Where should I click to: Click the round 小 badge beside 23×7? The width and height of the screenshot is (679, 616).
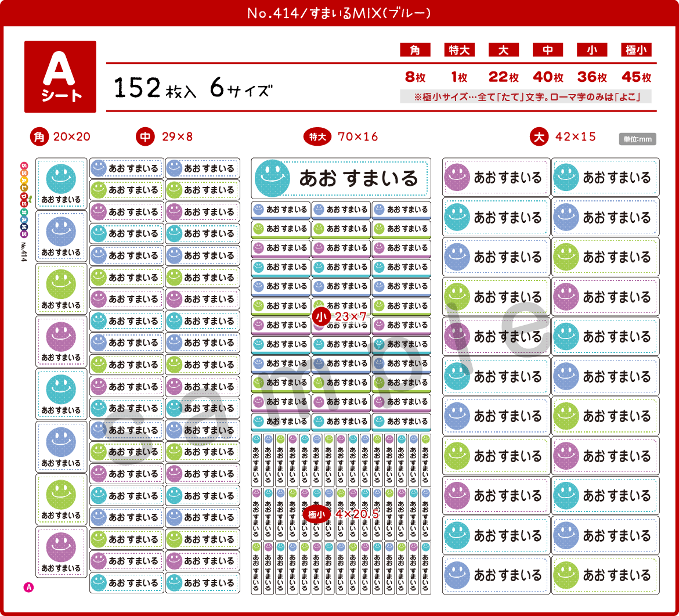322,317
